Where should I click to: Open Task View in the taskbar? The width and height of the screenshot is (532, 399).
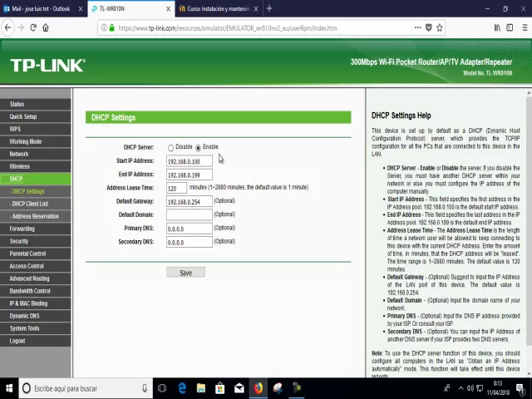pos(162,388)
